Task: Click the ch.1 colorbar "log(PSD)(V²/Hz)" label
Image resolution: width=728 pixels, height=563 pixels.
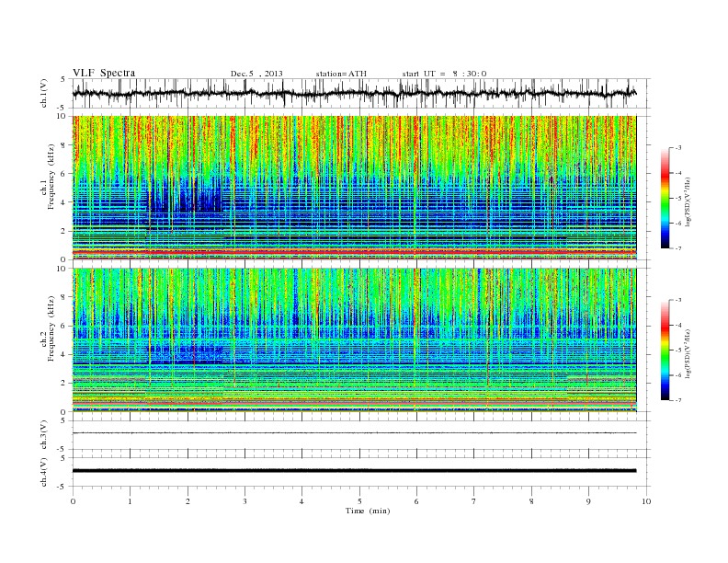Action: 688,202
